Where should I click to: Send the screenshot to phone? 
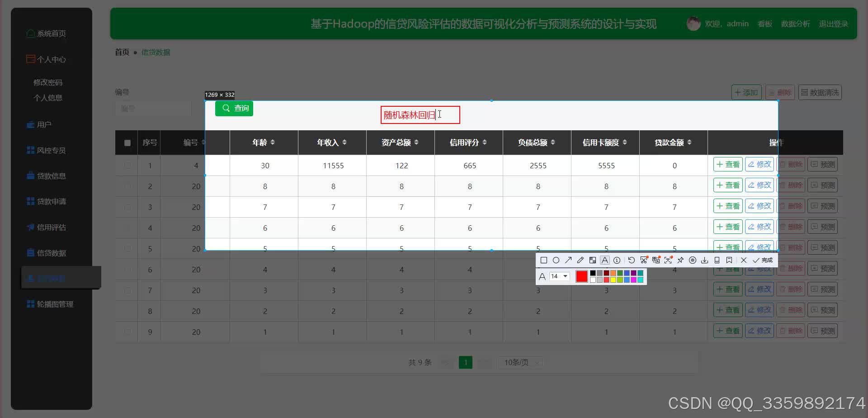[717, 260]
